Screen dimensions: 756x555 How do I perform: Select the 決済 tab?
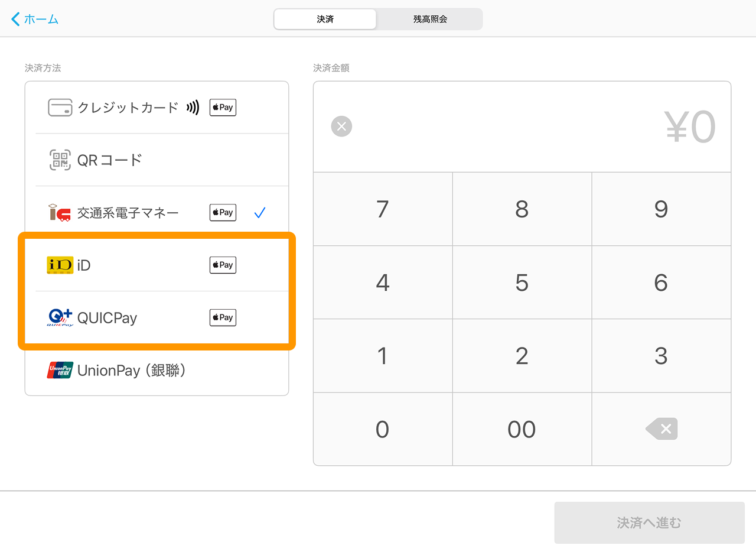tap(325, 19)
